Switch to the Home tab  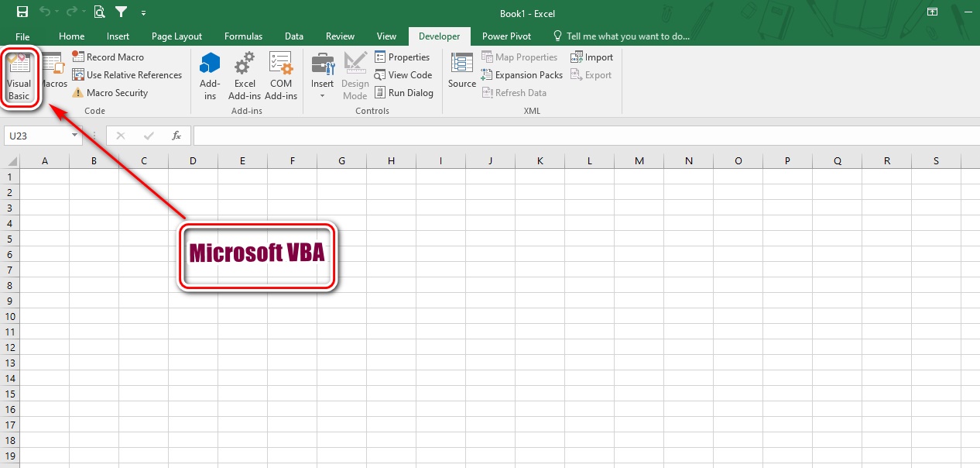72,36
